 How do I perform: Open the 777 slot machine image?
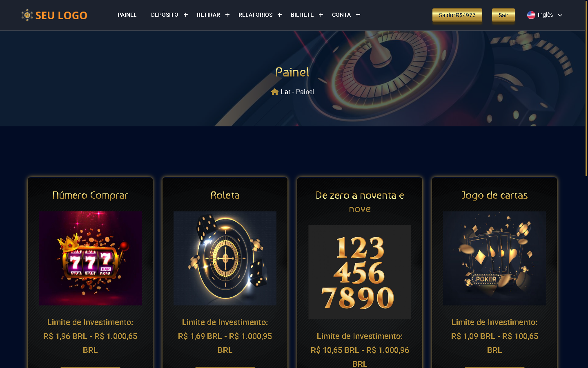(90, 258)
